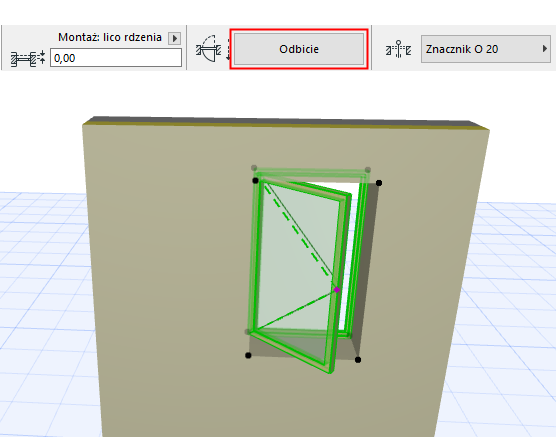Select the bottom-right black hotspot of window opening

click(358, 360)
